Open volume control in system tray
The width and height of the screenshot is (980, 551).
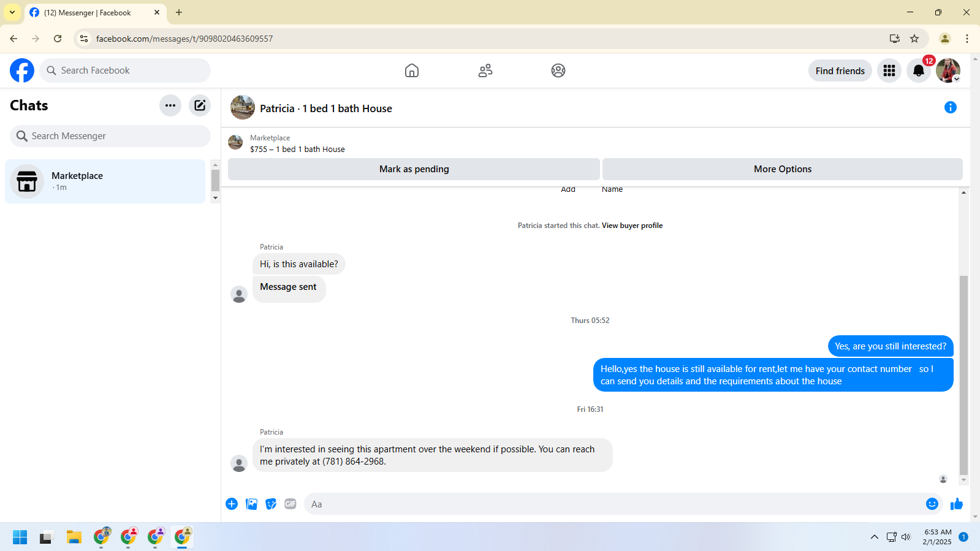pyautogui.click(x=906, y=538)
